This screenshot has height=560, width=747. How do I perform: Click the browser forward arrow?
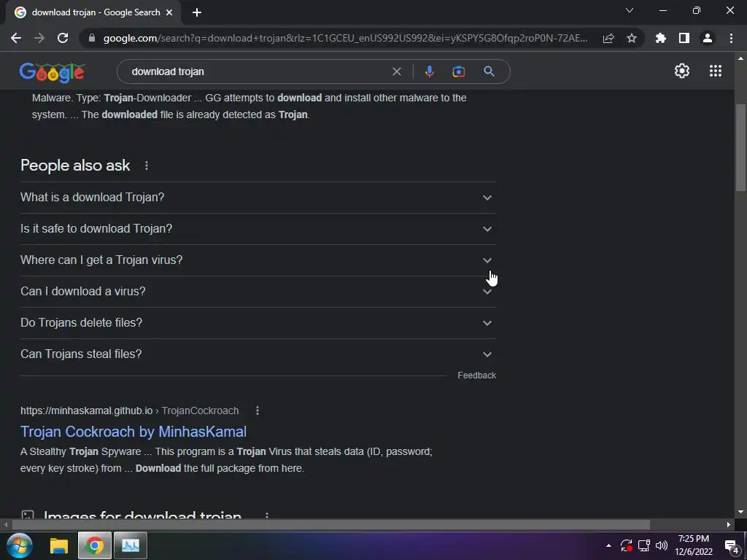pos(39,38)
